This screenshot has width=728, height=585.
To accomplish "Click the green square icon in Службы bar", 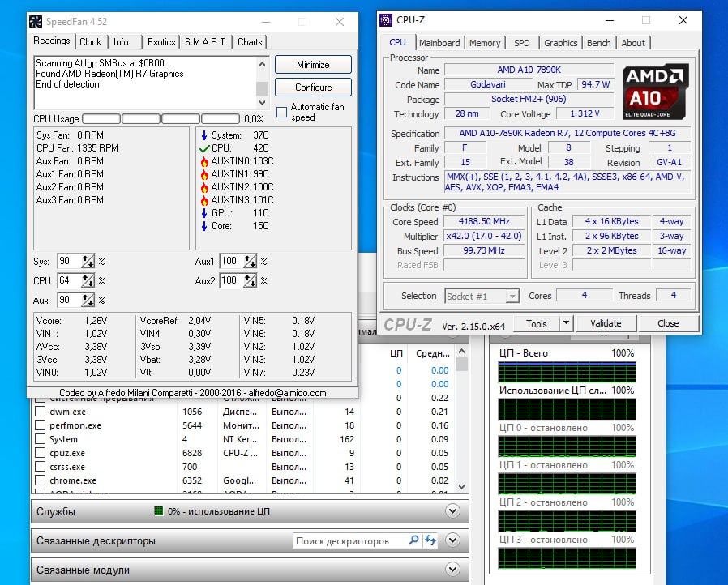I will (158, 511).
